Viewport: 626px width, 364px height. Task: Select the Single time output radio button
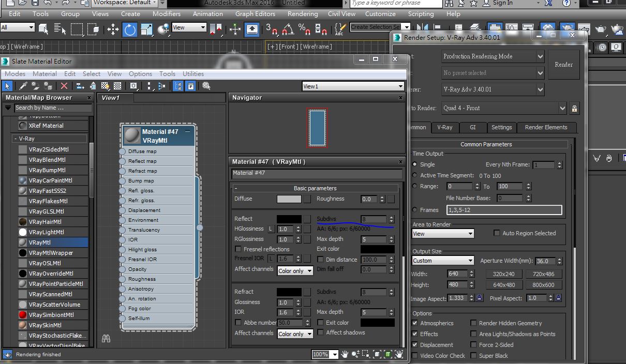(414, 164)
